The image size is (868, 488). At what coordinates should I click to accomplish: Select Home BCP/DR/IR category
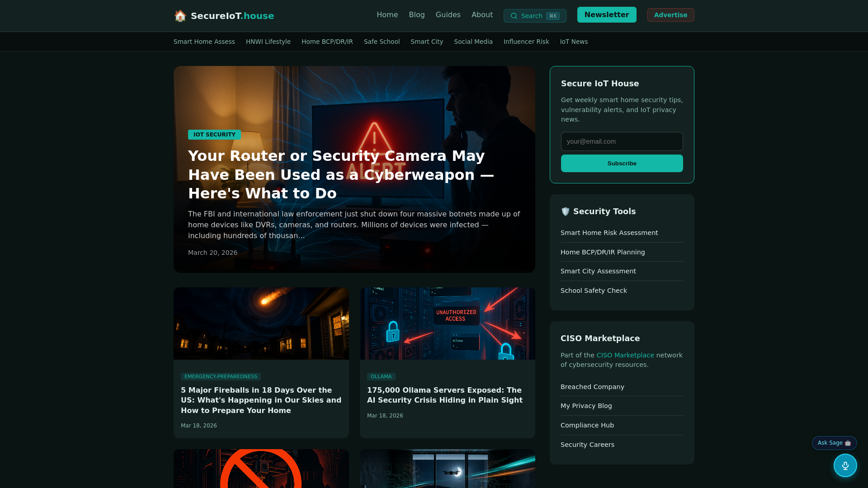click(327, 42)
